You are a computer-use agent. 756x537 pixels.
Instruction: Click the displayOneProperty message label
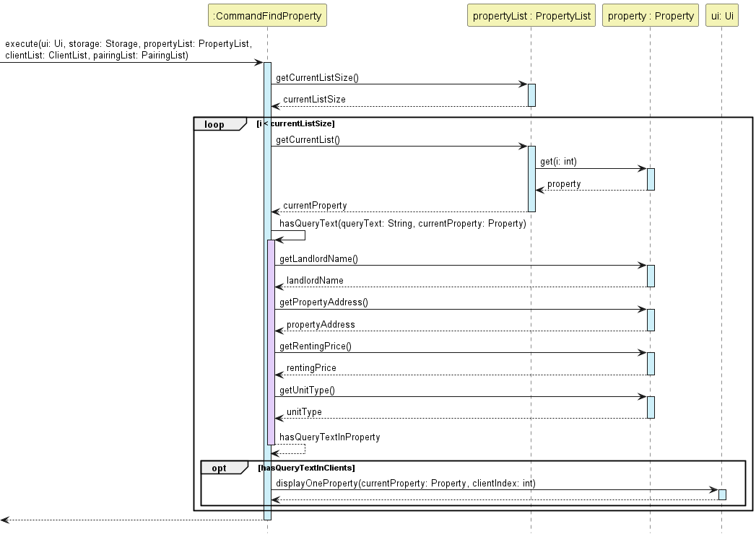pyautogui.click(x=406, y=484)
